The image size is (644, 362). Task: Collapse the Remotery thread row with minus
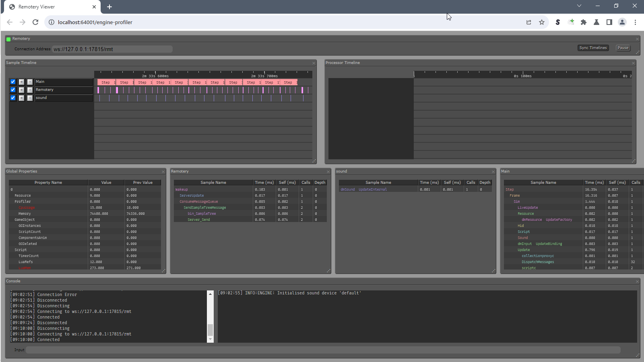pos(30,90)
